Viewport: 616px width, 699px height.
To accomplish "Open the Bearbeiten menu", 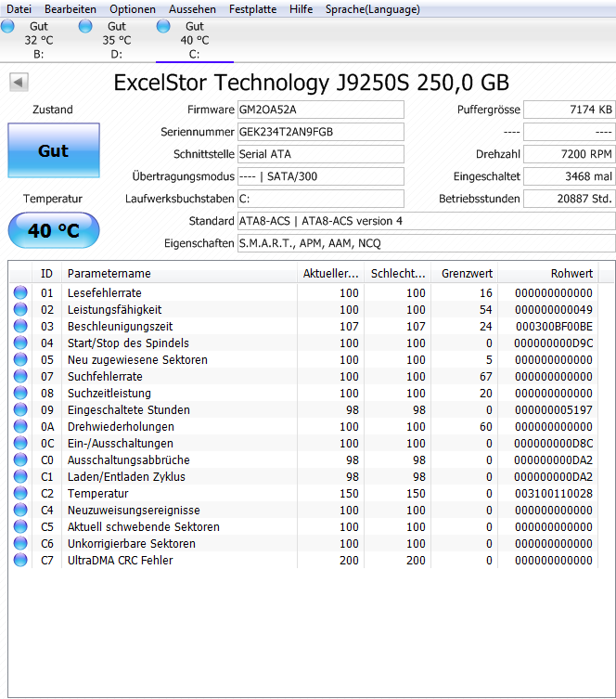I will tap(71, 9).
